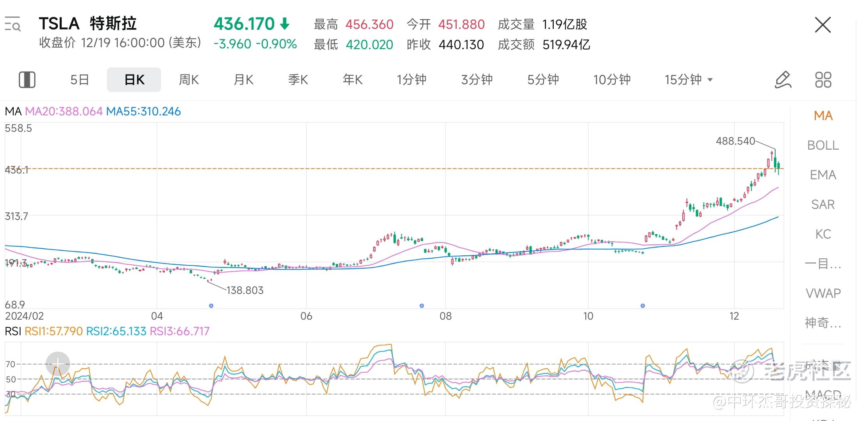Click the RSI2:65.133 legend value
Image resolution: width=868 pixels, height=421 pixels.
click(116, 331)
